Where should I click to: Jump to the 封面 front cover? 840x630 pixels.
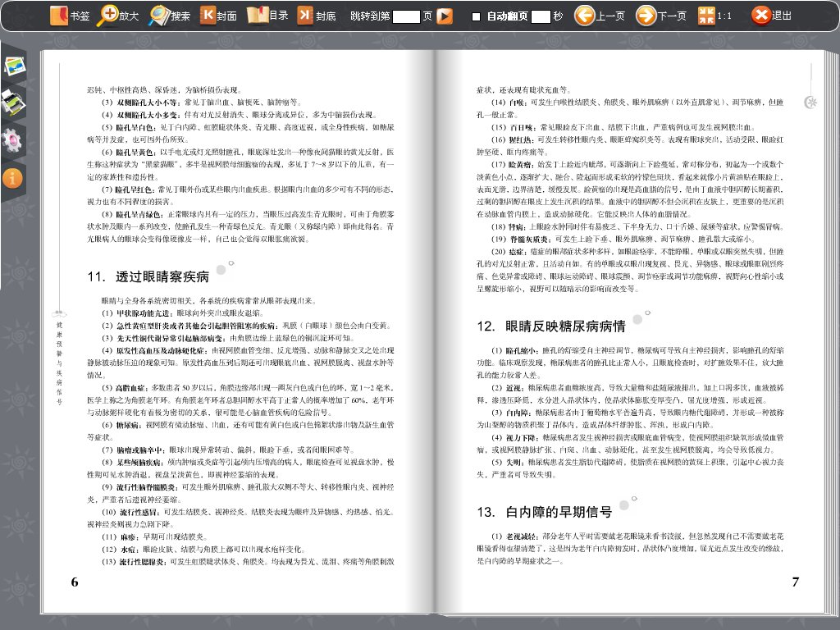pyautogui.click(x=218, y=16)
